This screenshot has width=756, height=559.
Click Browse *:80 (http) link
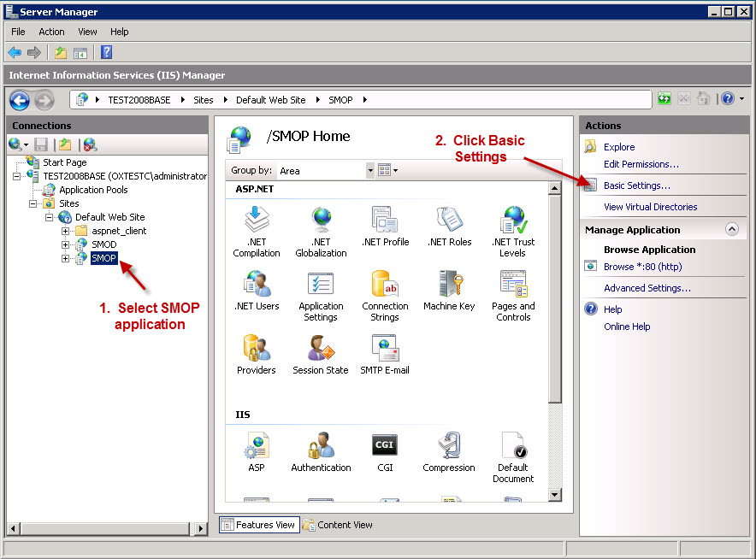tap(643, 267)
